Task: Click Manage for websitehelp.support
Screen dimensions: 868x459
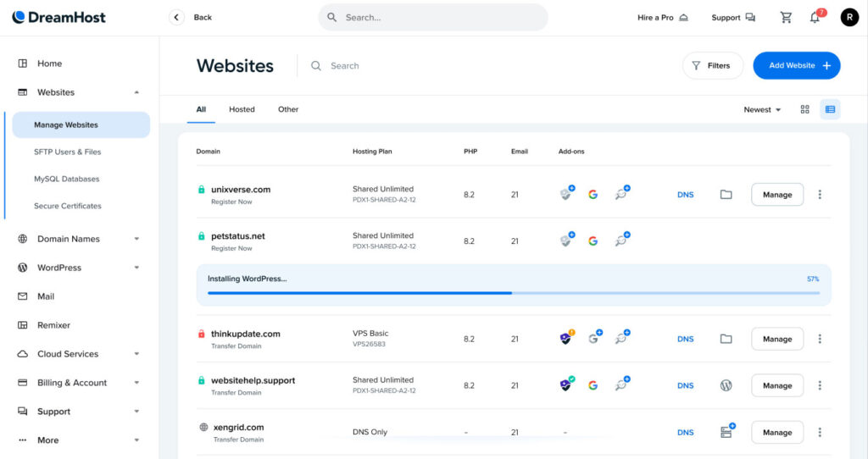Action: 777,385
